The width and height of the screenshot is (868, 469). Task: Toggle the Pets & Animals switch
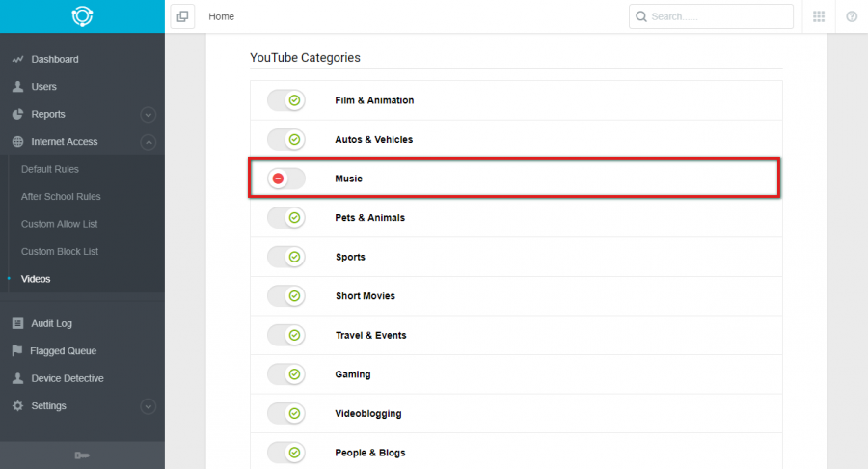click(286, 217)
